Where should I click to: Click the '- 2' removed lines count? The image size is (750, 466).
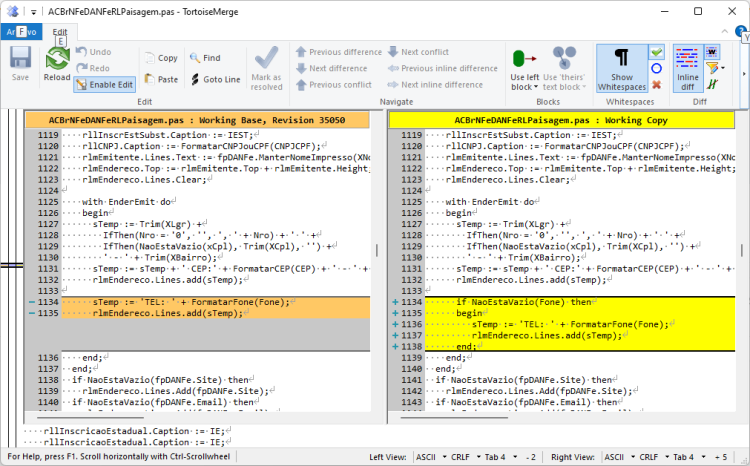coord(530,457)
